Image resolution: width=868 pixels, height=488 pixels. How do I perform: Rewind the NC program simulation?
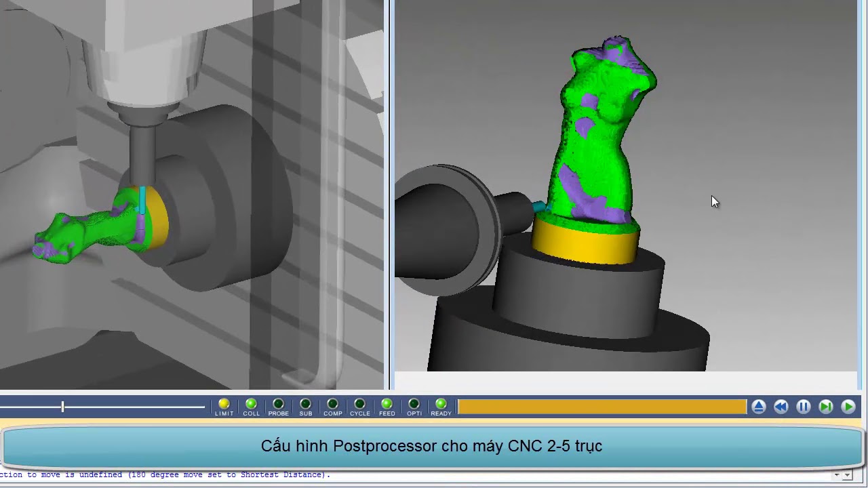pos(781,407)
